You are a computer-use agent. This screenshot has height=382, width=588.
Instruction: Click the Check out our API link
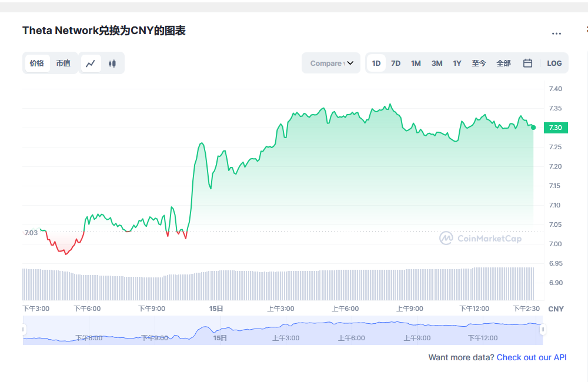coord(532,357)
